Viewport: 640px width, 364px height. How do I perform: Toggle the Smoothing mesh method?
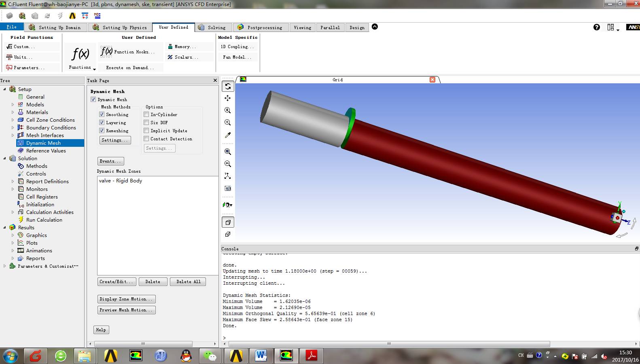pyautogui.click(x=102, y=114)
